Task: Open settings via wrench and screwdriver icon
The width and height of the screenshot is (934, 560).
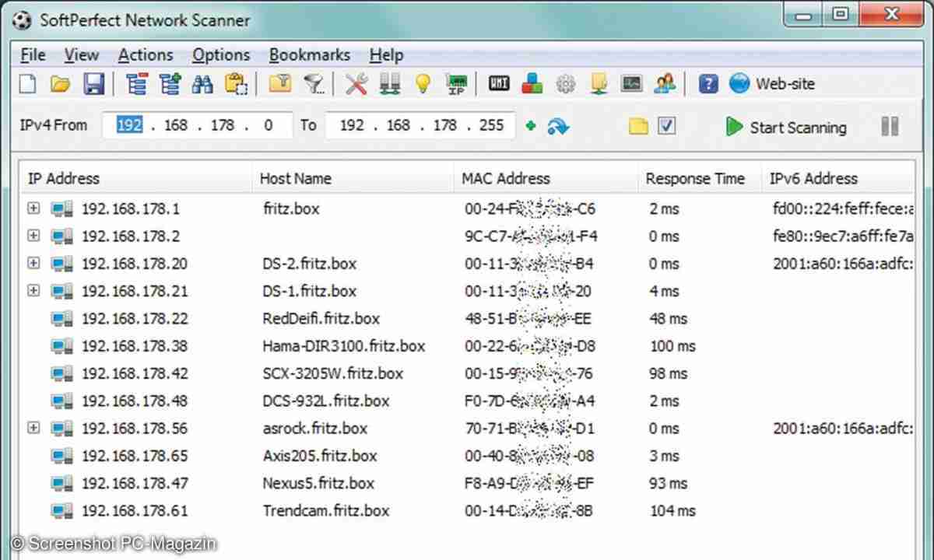Action: click(x=356, y=84)
